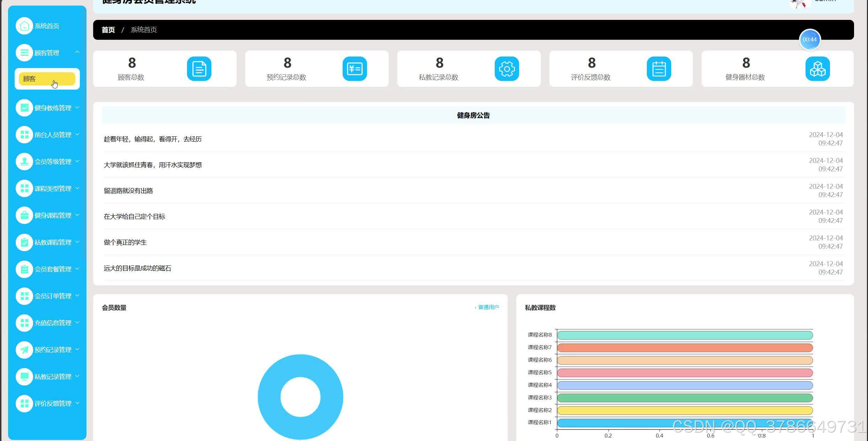Screen dimensions: 868x441
Task: Click the gear icon on 私教记录总数 card
Action: tap(507, 69)
